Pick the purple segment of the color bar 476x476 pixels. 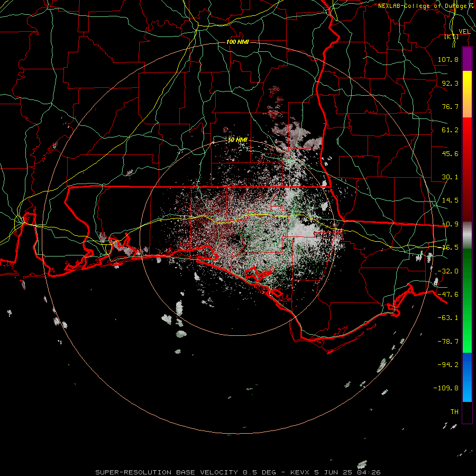(467, 59)
